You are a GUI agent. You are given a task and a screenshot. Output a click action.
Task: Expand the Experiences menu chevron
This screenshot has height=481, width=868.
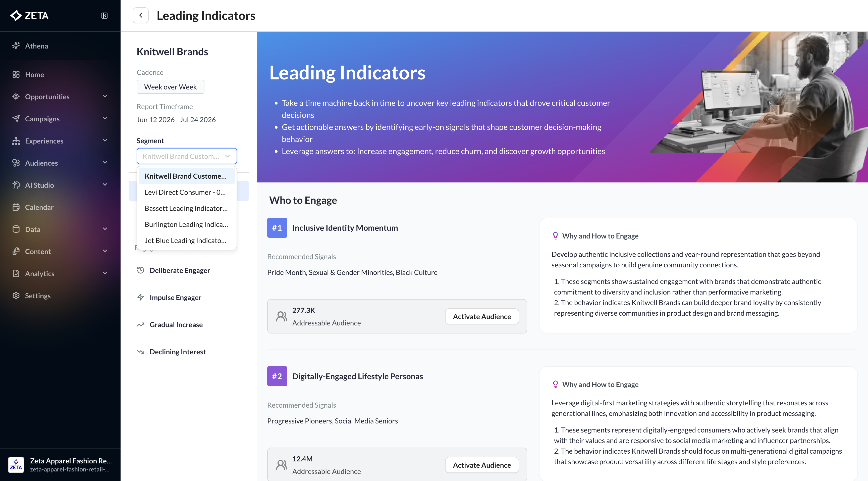point(105,140)
